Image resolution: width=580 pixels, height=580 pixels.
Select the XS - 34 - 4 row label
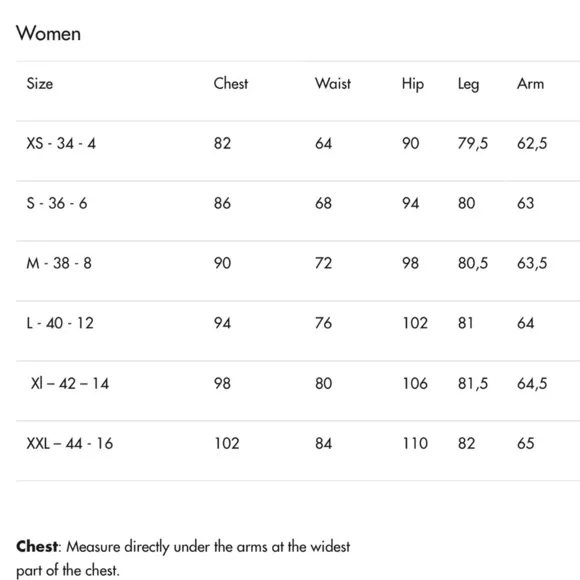point(61,144)
